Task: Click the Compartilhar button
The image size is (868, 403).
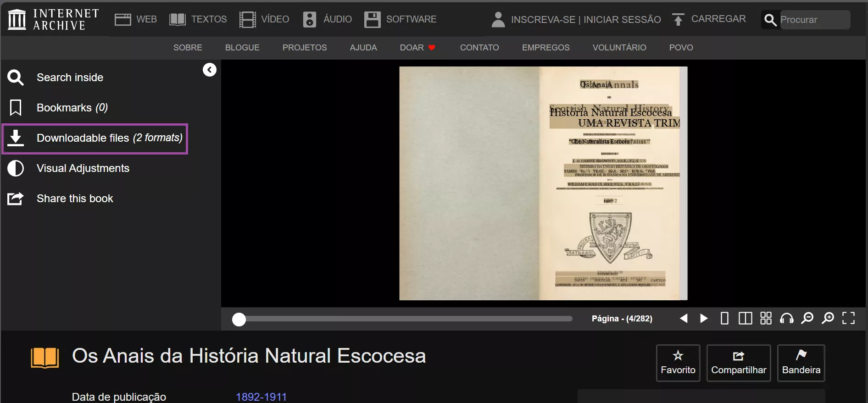Action: click(739, 363)
